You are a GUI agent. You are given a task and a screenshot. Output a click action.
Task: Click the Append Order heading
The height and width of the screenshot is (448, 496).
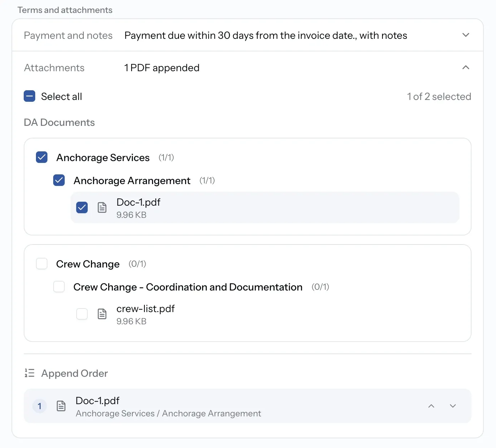pos(74,373)
